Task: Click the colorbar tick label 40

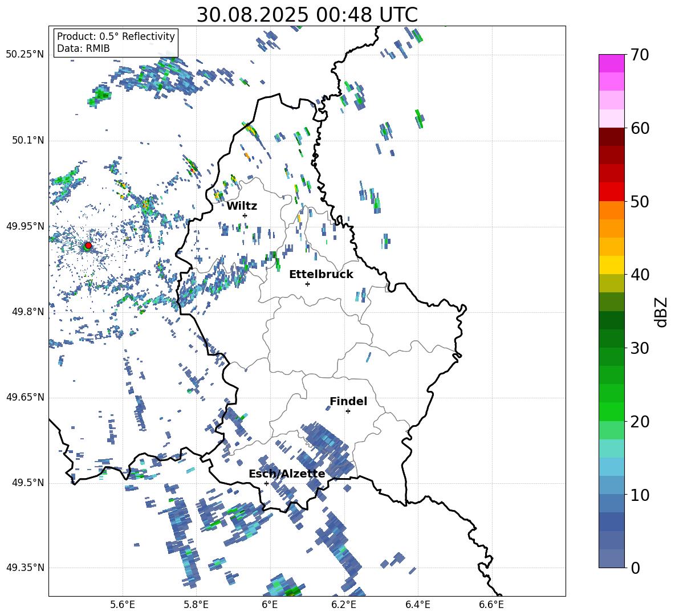Action: 640,275
